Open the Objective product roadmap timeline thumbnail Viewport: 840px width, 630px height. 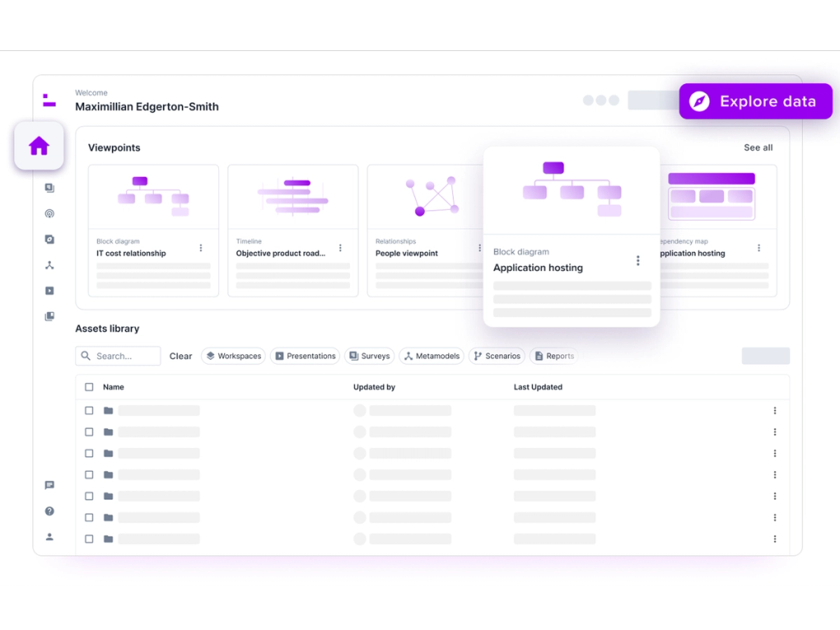click(x=293, y=197)
